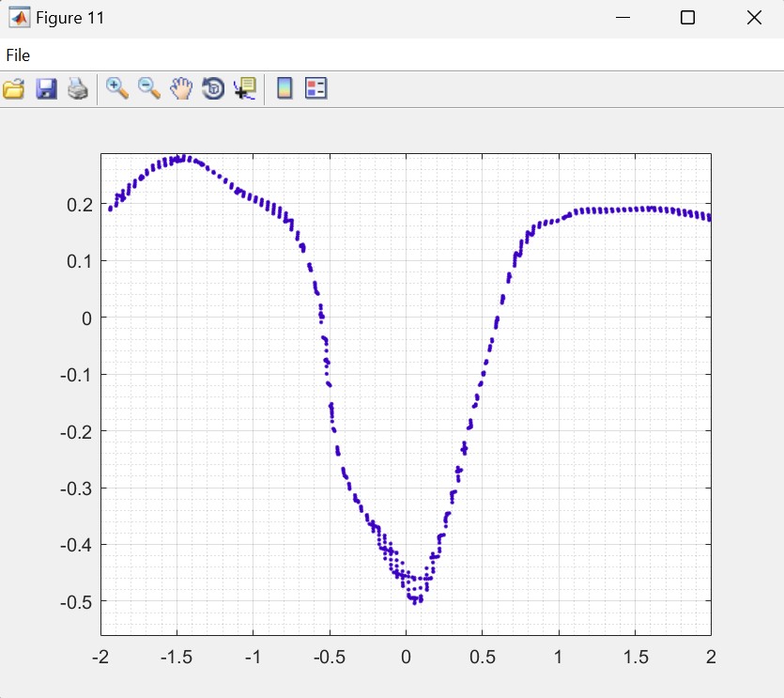Click the MATLAB logo in the title bar

[x=19, y=18]
